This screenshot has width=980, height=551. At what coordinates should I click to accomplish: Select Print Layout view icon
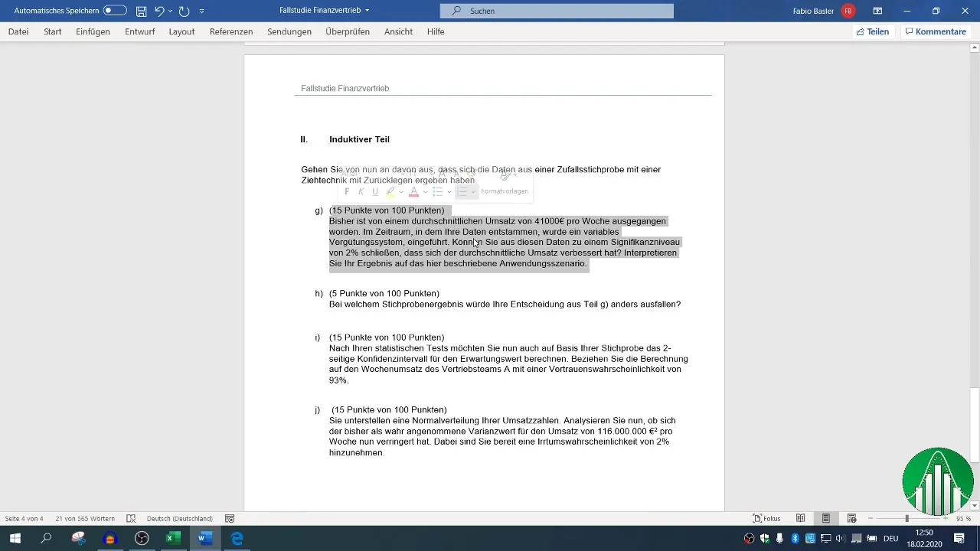pyautogui.click(x=826, y=518)
